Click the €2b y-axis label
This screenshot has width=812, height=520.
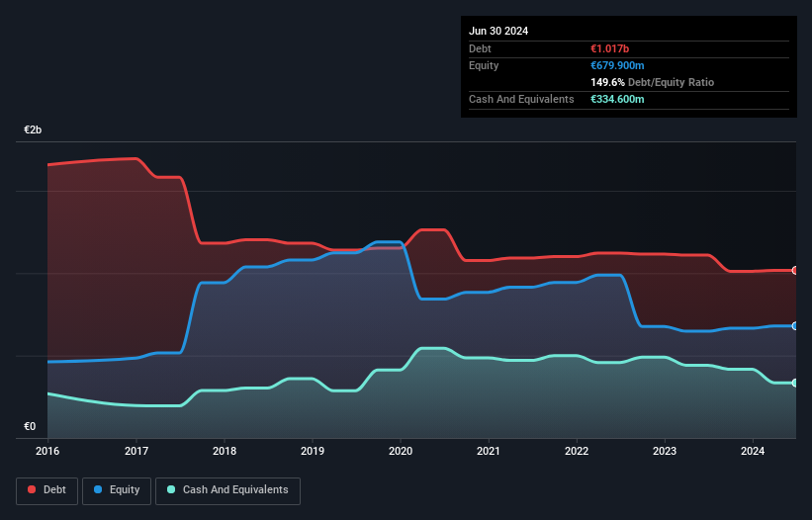tap(33, 130)
